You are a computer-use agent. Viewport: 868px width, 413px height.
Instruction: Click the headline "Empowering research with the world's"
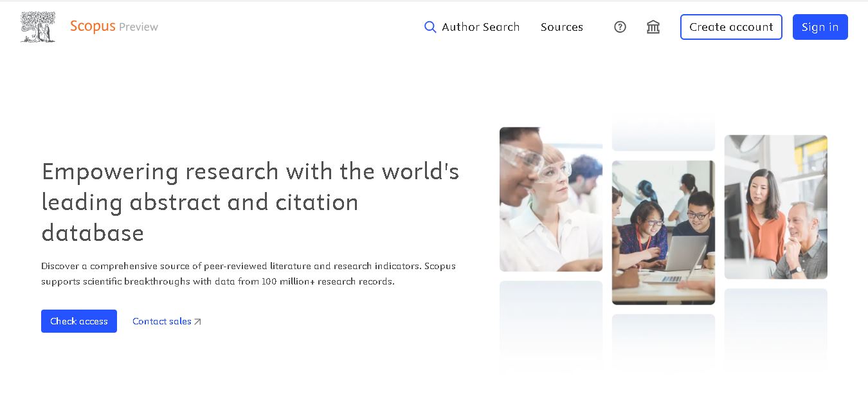click(250, 171)
